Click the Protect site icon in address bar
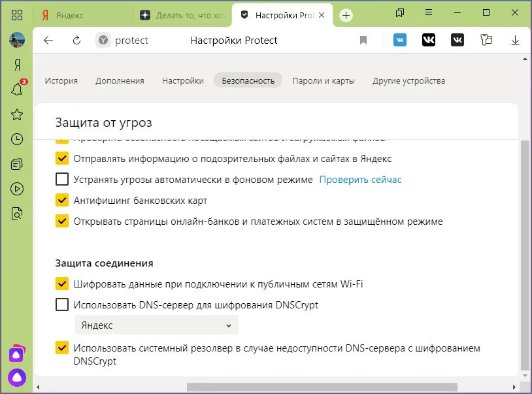Image resolution: width=532 pixels, height=394 pixels. click(103, 41)
